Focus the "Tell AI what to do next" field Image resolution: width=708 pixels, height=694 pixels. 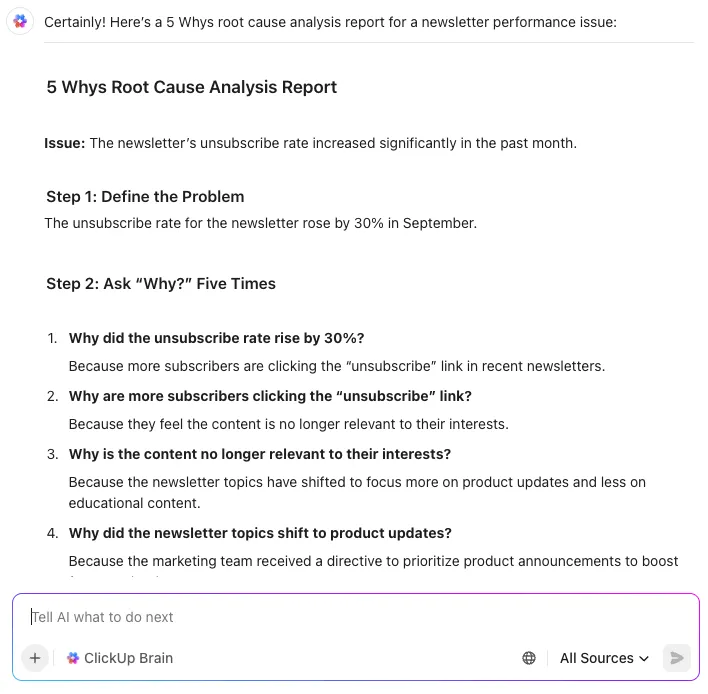tap(355, 617)
